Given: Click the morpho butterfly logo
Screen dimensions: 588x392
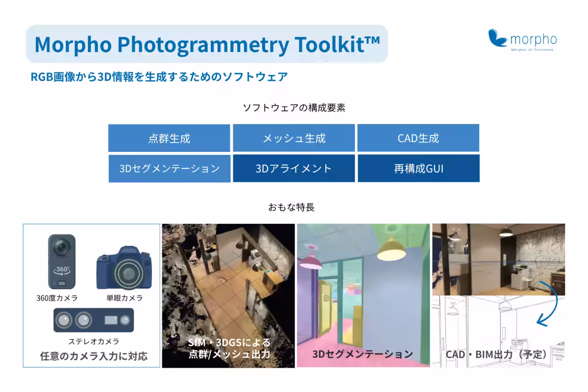Looking at the screenshot, I should point(498,38).
